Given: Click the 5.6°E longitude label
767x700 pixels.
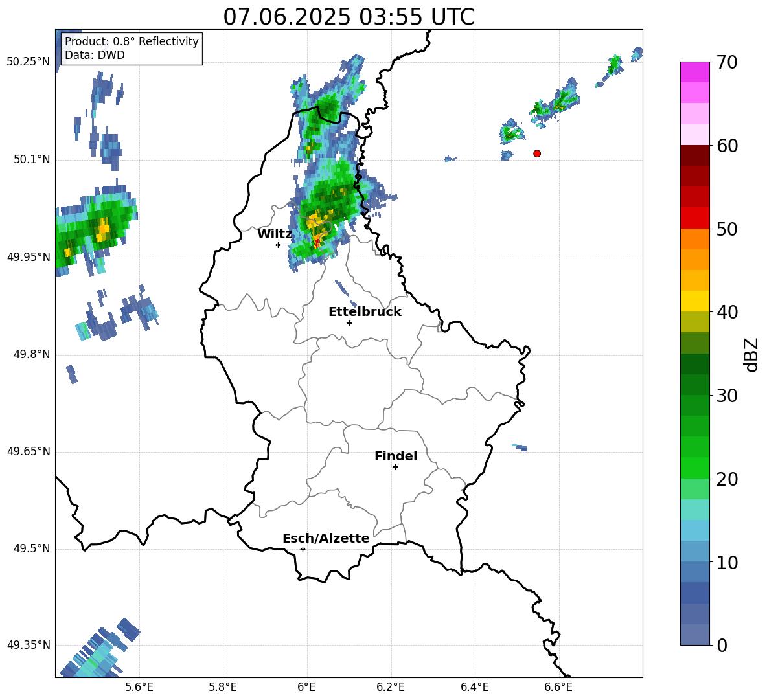Looking at the screenshot, I should pyautogui.click(x=139, y=687).
